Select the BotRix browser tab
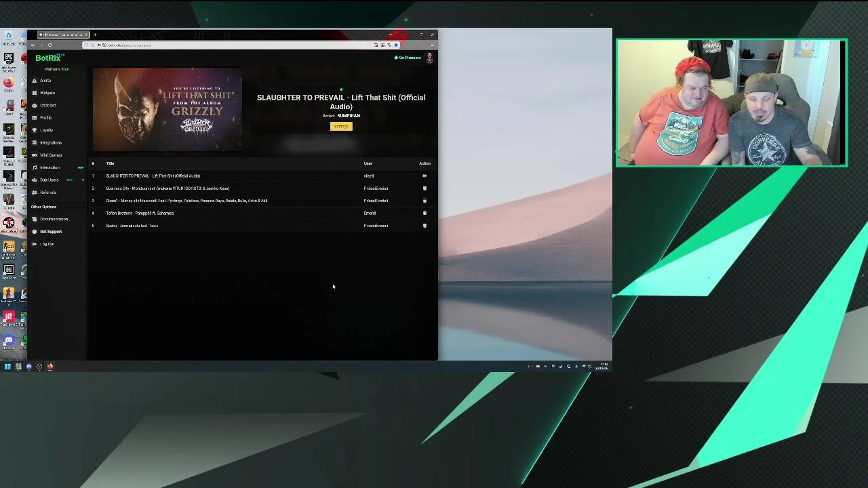Viewport: 868px width, 488px height. point(63,35)
